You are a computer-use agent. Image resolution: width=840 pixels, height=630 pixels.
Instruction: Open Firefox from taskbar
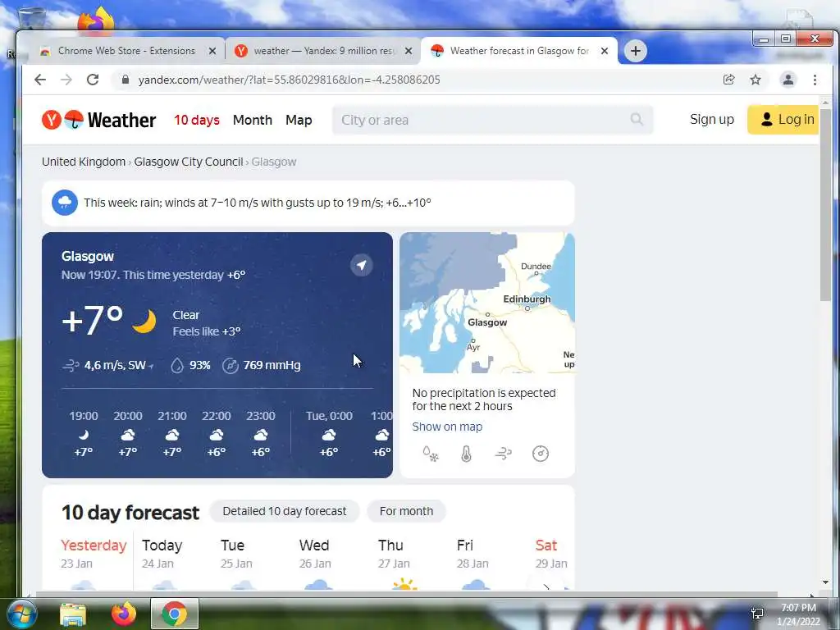124,614
